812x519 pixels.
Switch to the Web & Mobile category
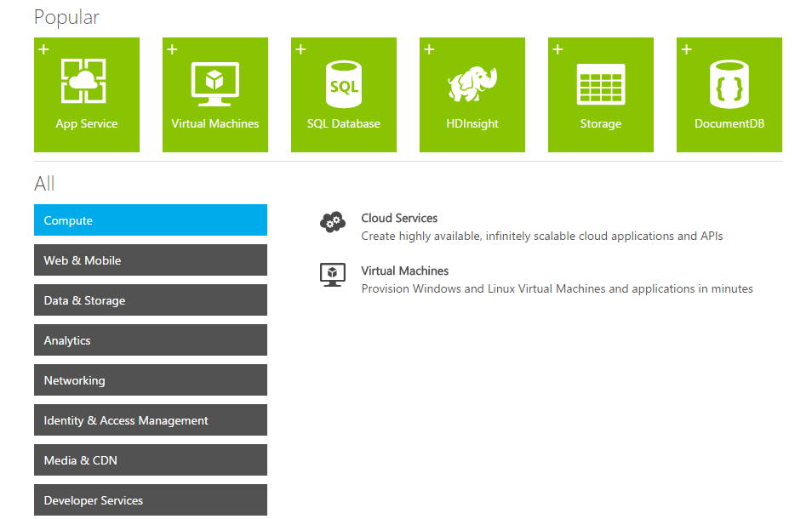click(150, 259)
